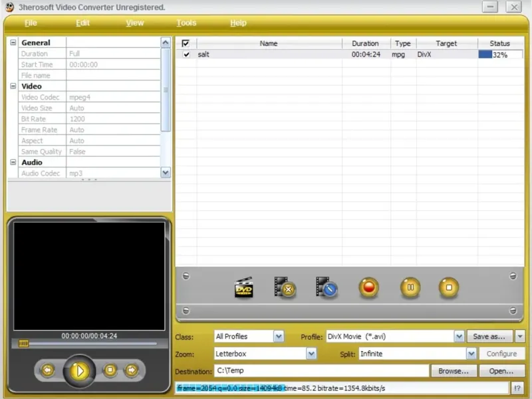Click the preview seek slider handle
The width and height of the screenshot is (532, 399).
(x=23, y=344)
